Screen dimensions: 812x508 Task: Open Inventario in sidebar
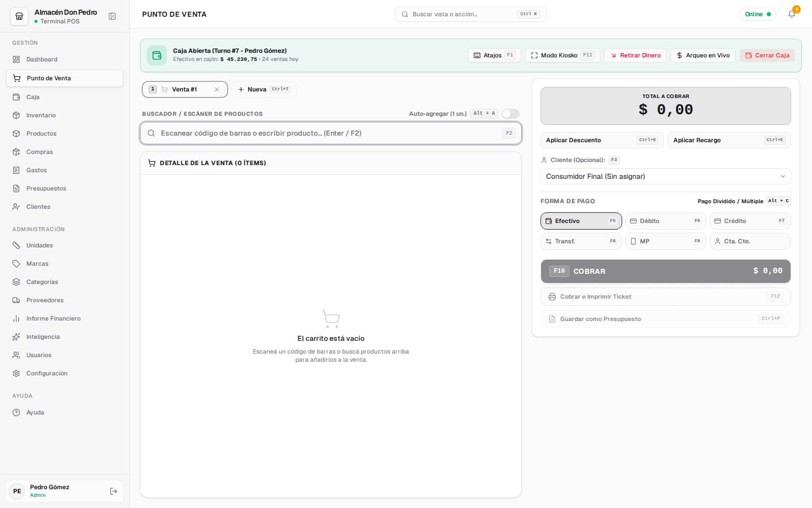(x=64, y=115)
